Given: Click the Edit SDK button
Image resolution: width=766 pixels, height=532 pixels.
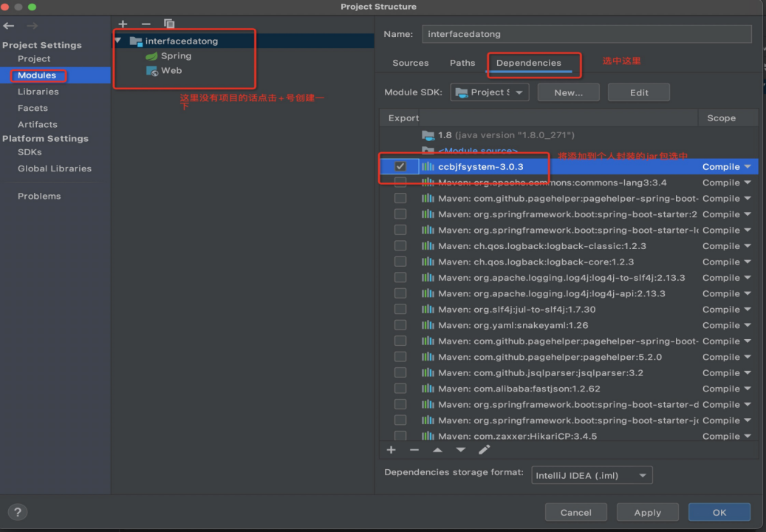Looking at the screenshot, I should coord(638,92).
